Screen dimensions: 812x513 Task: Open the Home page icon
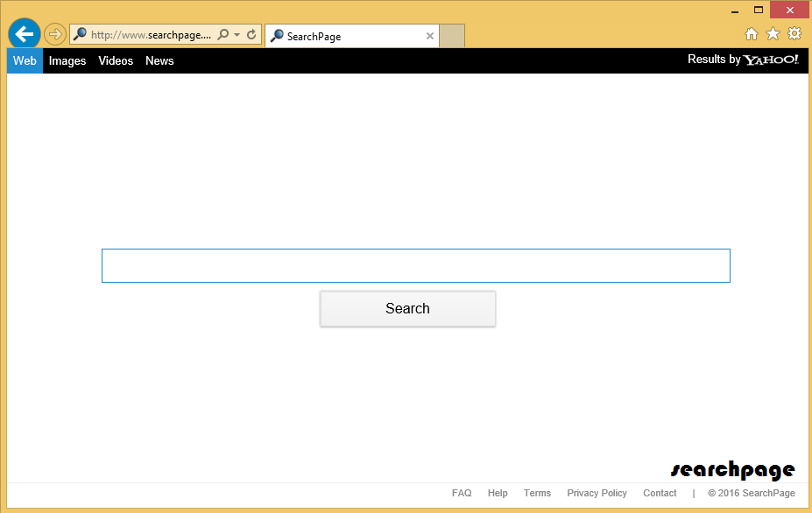[752, 34]
